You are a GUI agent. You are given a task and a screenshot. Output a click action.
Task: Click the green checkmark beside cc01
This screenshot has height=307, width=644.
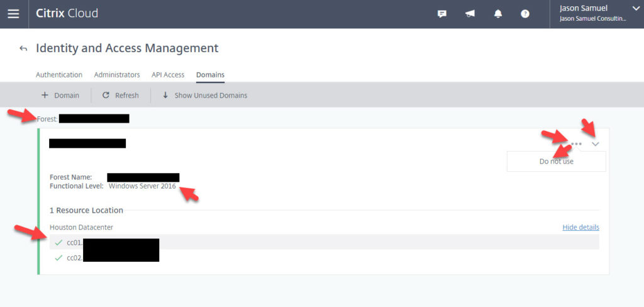58,242
